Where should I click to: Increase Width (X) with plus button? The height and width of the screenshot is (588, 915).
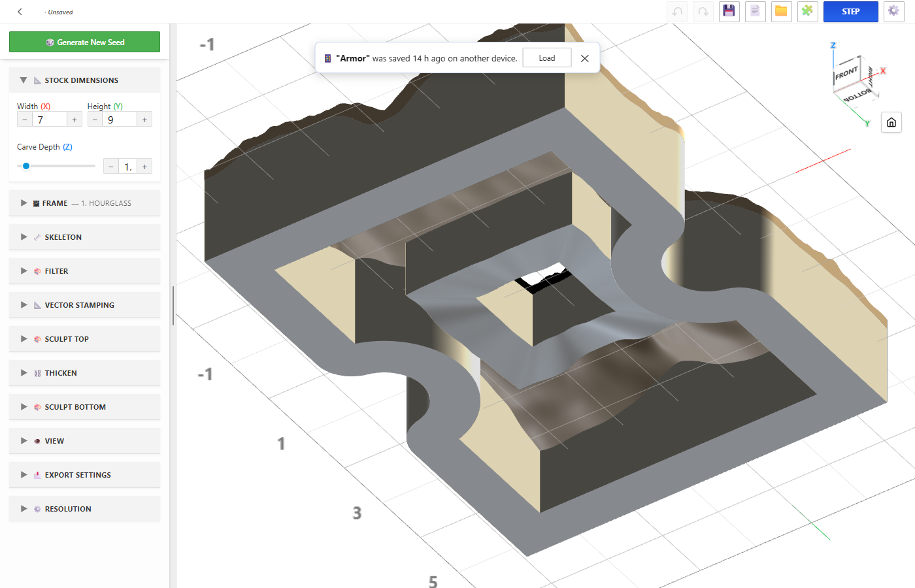click(x=75, y=120)
